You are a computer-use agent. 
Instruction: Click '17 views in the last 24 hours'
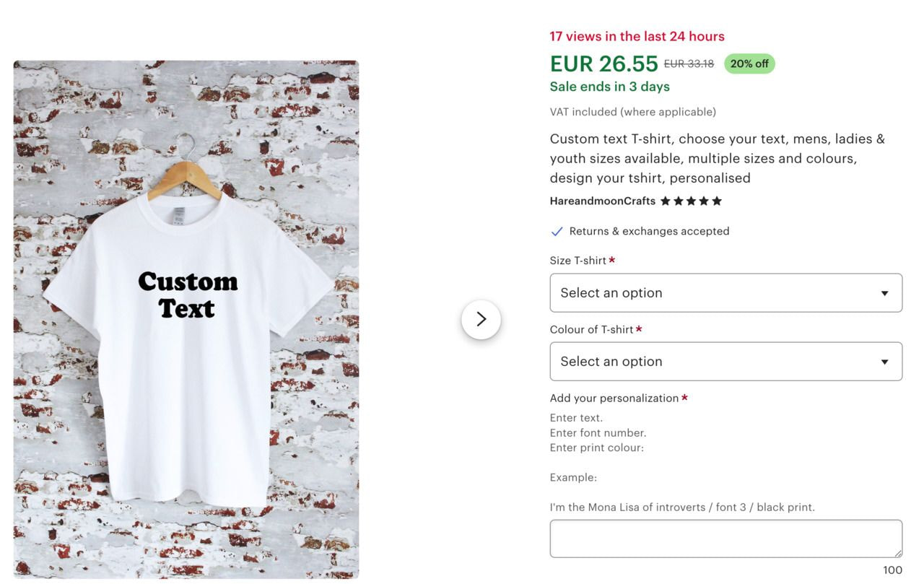pos(637,36)
